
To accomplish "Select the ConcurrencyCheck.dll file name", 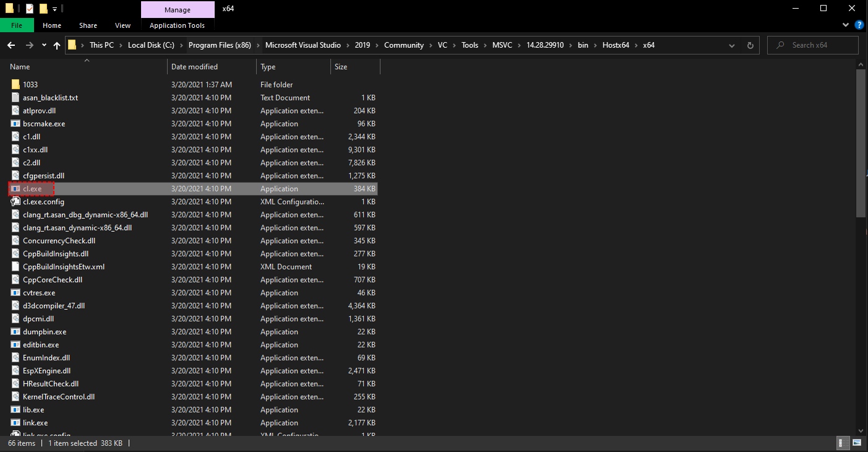I will click(59, 241).
